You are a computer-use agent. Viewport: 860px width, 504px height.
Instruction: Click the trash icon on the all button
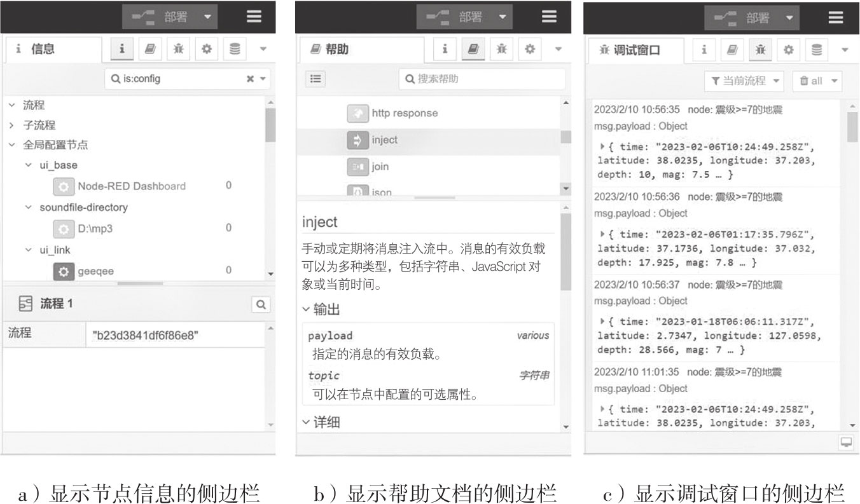point(804,81)
